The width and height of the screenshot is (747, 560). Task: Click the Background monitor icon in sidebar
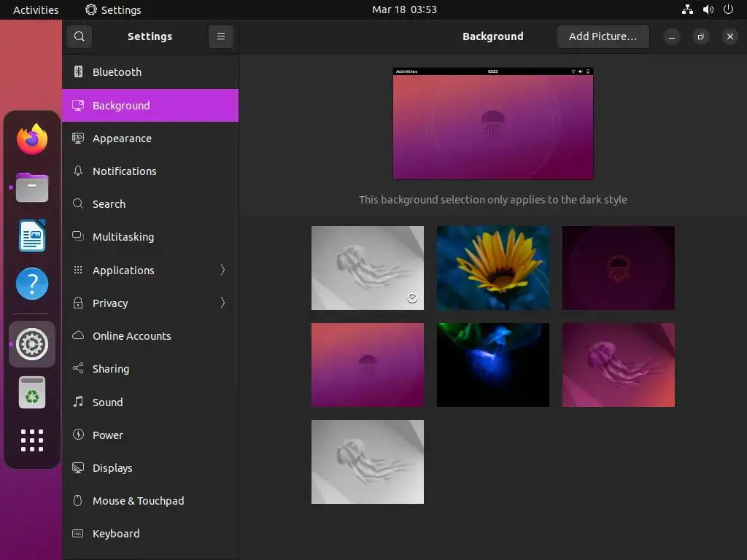tap(78, 105)
